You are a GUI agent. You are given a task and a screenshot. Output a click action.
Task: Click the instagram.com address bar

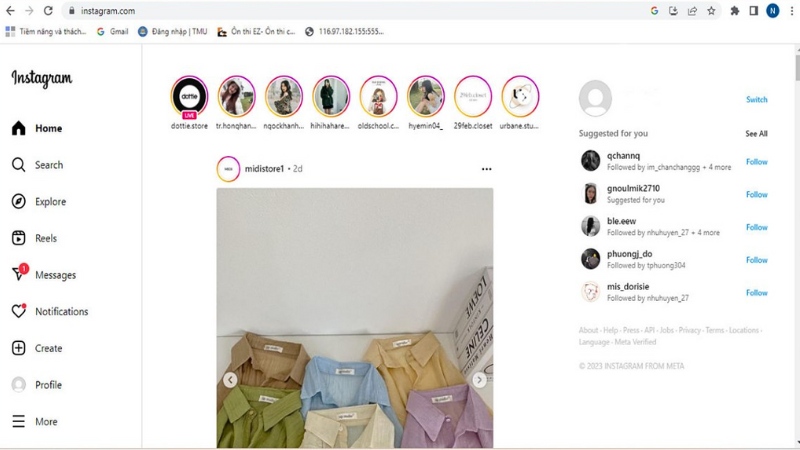[357, 11]
